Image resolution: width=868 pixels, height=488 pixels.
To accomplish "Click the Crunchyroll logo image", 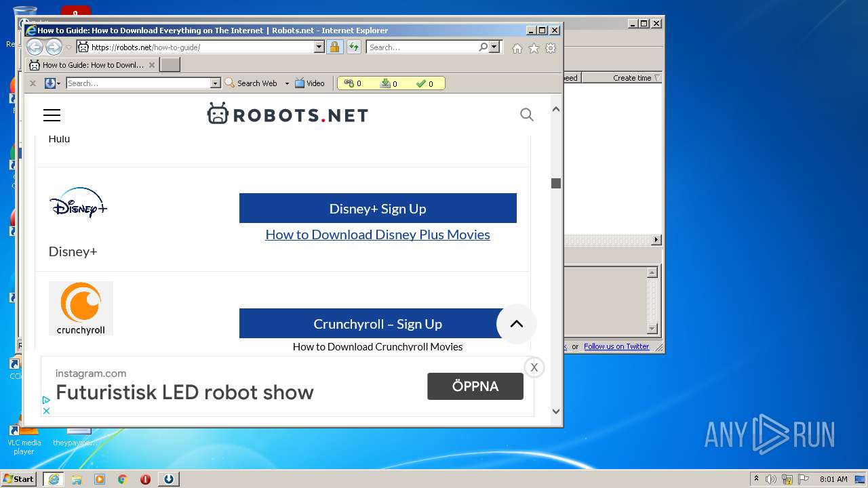I will pyautogui.click(x=81, y=308).
